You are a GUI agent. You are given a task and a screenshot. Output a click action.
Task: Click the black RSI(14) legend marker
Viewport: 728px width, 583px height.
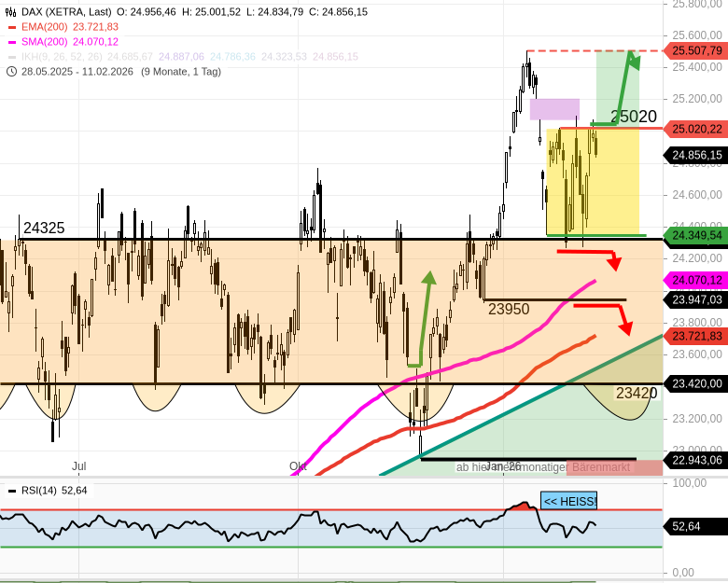point(12,491)
